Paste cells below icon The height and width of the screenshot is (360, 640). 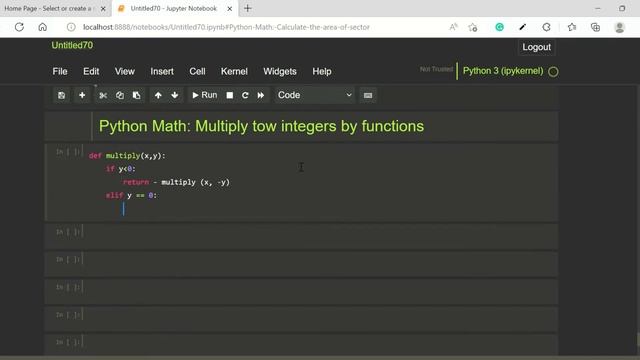click(x=136, y=95)
